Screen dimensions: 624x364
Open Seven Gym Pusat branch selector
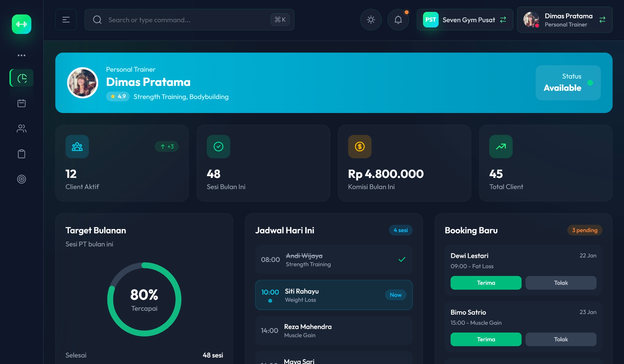pos(465,20)
